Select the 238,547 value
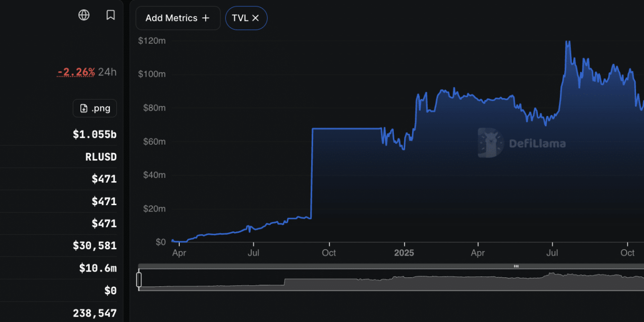The height and width of the screenshot is (322, 644). pos(95,313)
